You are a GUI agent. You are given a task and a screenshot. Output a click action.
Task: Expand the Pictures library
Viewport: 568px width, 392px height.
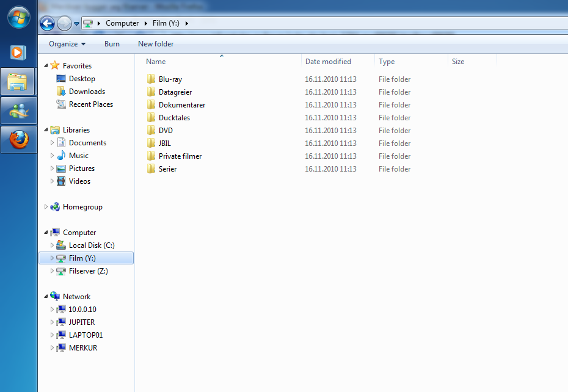click(52, 169)
